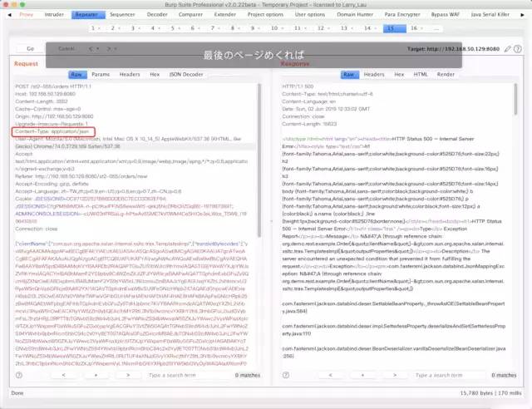Image resolution: width=532 pixels, height=409 pixels.
Task: Edit target with the pencil icon
Action: [x=507, y=49]
